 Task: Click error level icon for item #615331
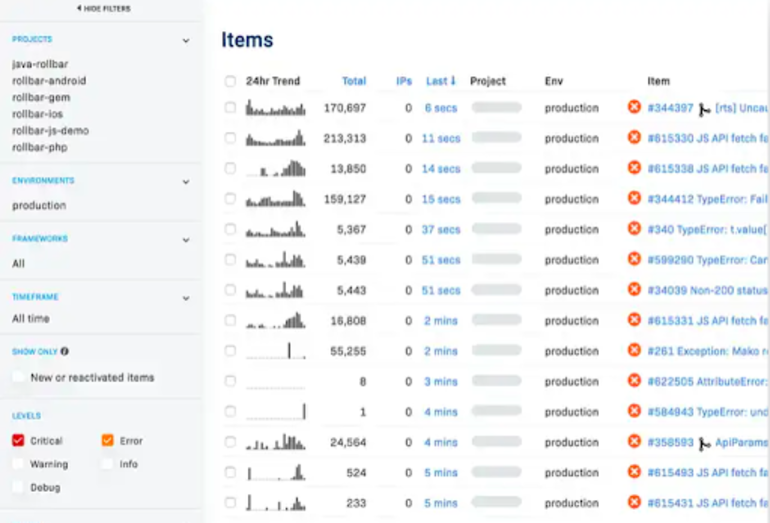[x=634, y=320]
